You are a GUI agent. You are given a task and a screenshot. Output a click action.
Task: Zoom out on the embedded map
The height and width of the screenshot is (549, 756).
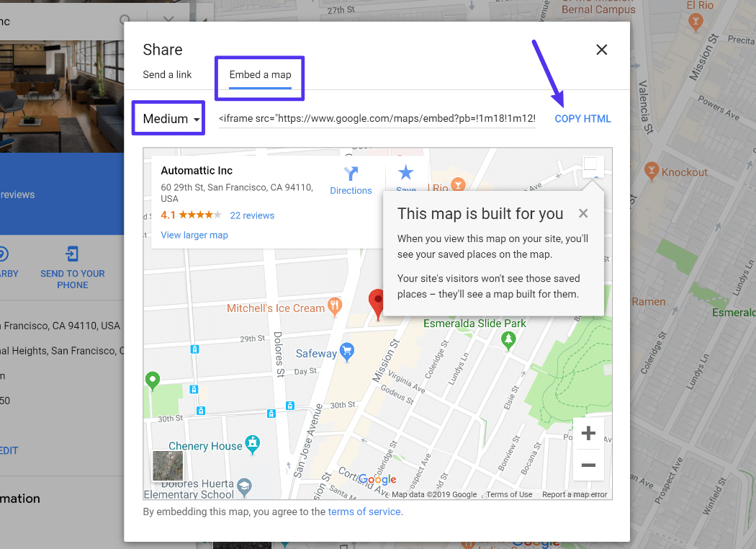tap(588, 465)
